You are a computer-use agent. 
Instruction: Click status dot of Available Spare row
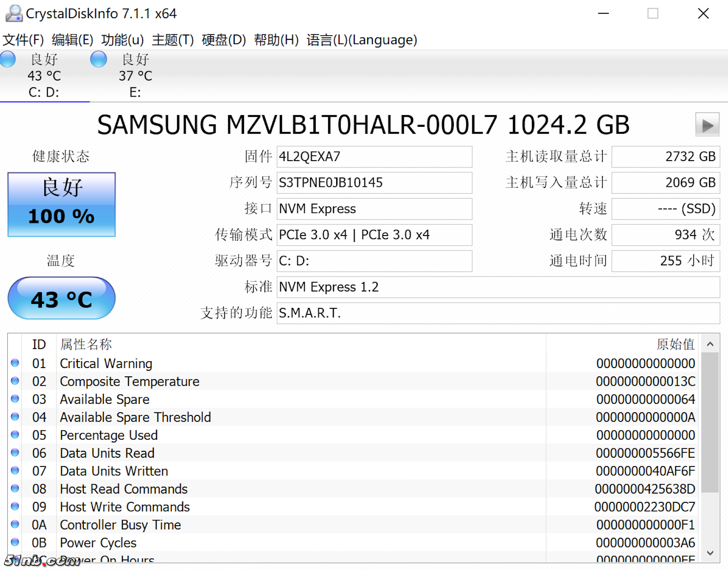15,399
